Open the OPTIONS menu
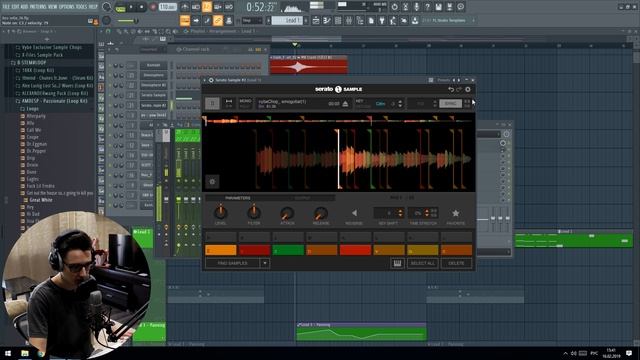Screen dimensions: 640x360 68,7
